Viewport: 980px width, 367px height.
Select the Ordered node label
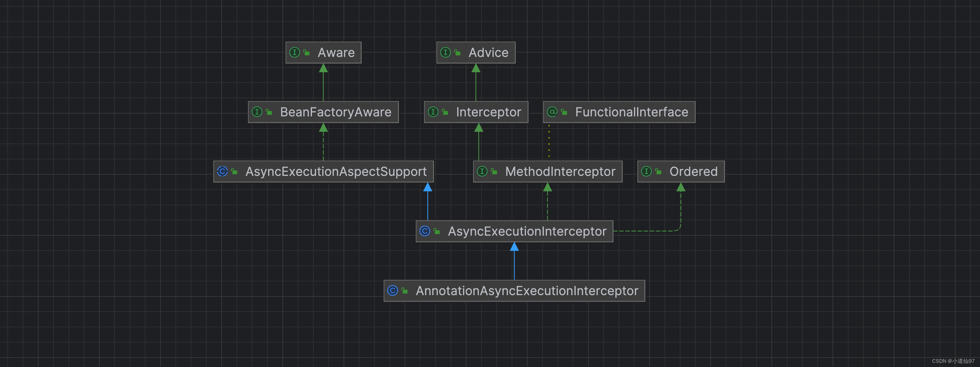tap(693, 172)
